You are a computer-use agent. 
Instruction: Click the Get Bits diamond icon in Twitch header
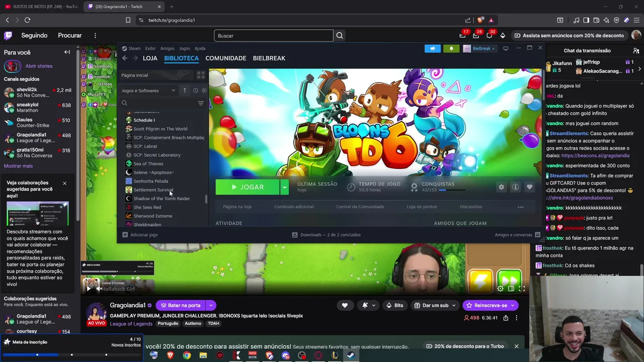click(503, 35)
